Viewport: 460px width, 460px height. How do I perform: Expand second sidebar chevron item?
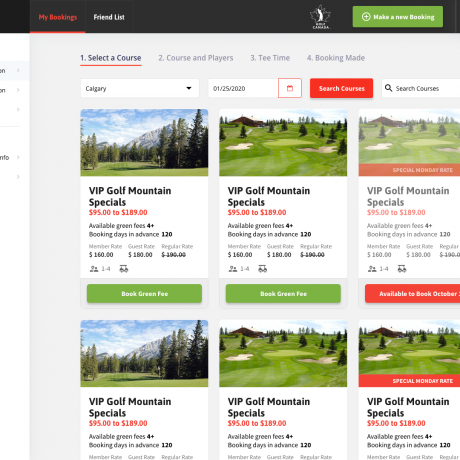[18, 90]
